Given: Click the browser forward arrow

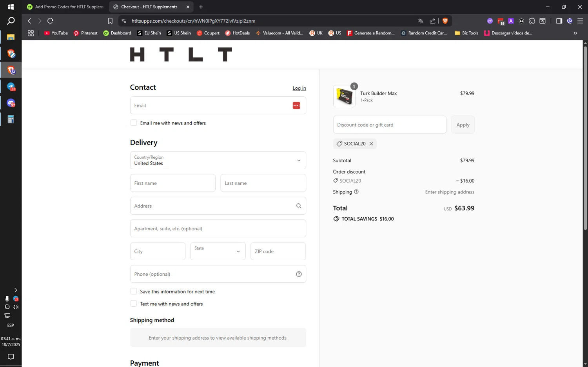Looking at the screenshot, I should [40, 21].
